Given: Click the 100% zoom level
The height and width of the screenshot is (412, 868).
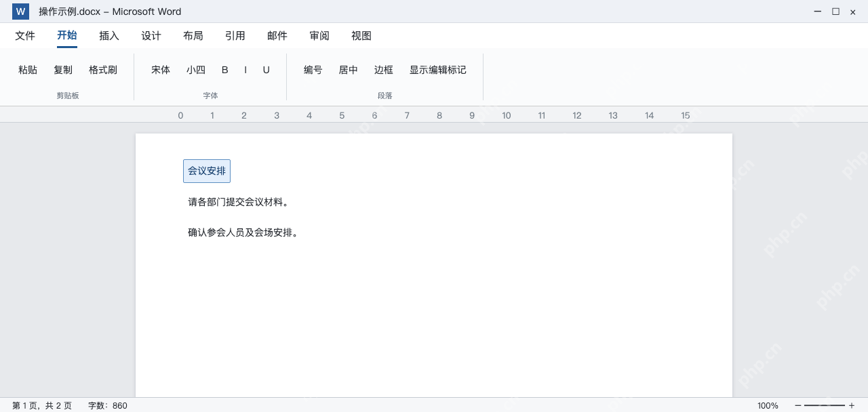Looking at the screenshot, I should click(768, 405).
